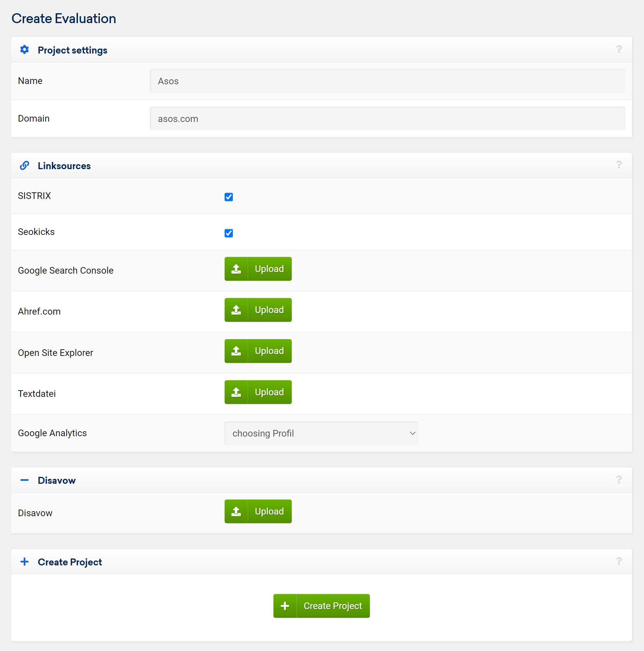This screenshot has width=644, height=651.
Task: Click the Name input field containing Asos
Action: coord(387,81)
